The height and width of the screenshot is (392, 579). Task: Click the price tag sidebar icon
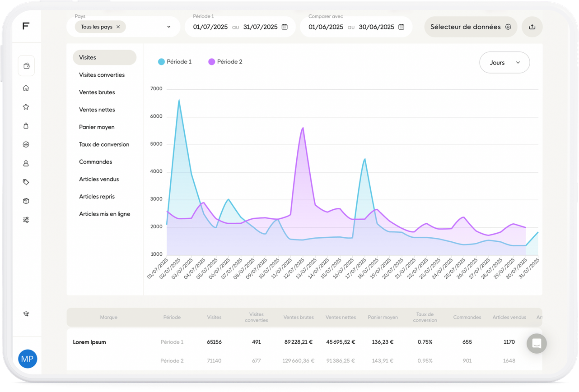point(26,182)
